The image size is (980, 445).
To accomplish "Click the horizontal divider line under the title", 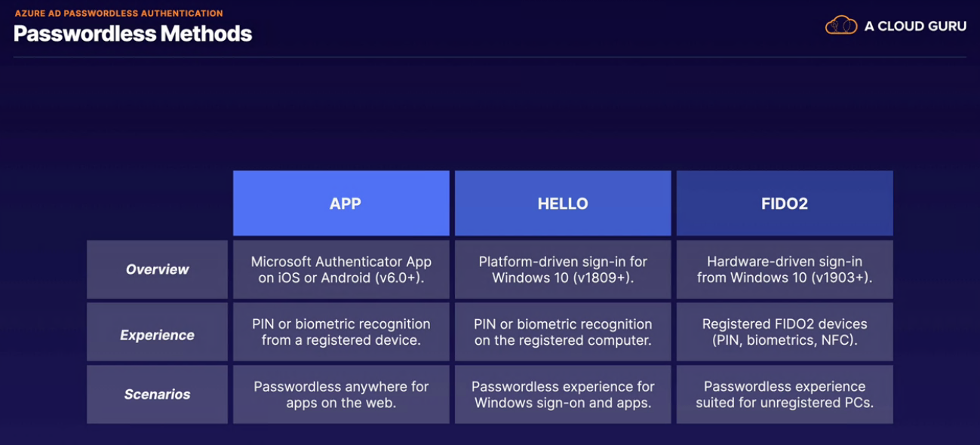I will click(490, 57).
